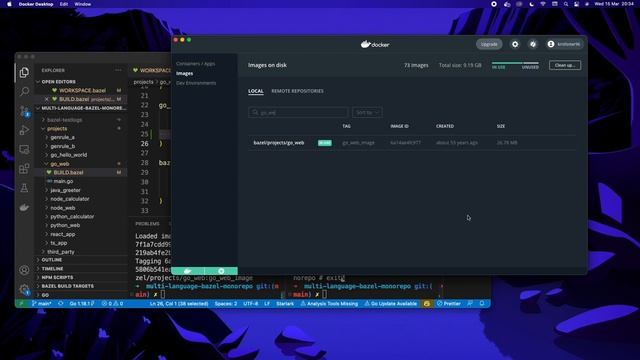The width and height of the screenshot is (640, 360).
Task: Open VS Code Source Control icon
Action: tap(24, 111)
